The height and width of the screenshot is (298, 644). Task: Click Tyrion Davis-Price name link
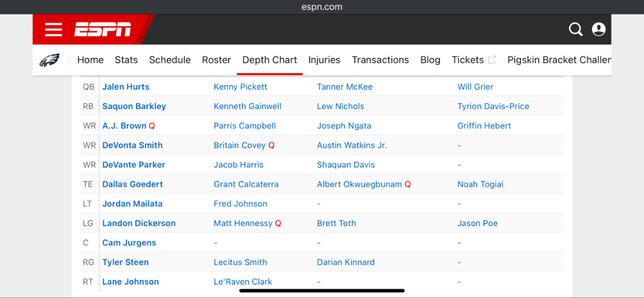(493, 106)
